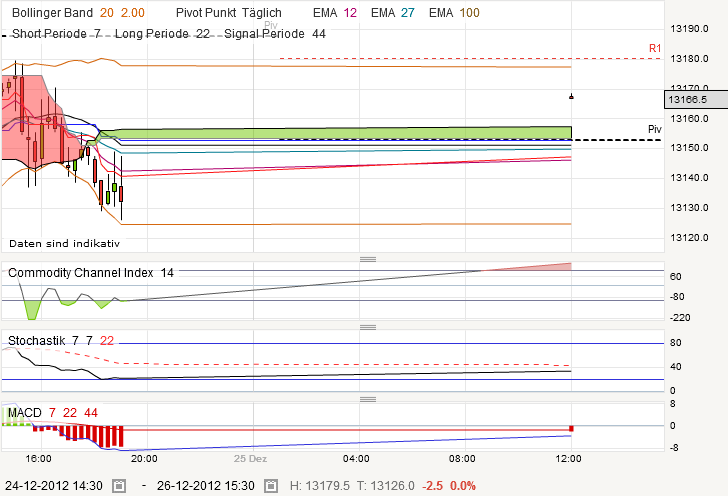Image resolution: width=728 pixels, height=496 pixels.
Task: Click the Long Periode 22 label
Action: (162, 33)
